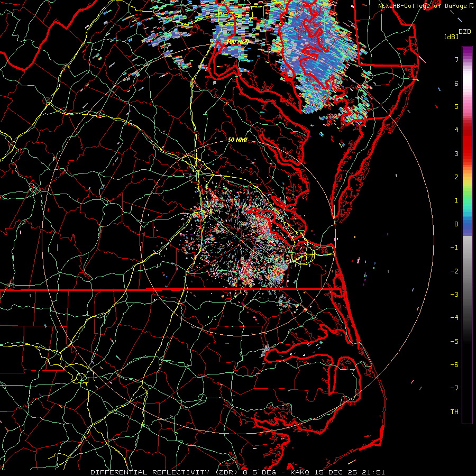Click the legend value 6

point(456,83)
